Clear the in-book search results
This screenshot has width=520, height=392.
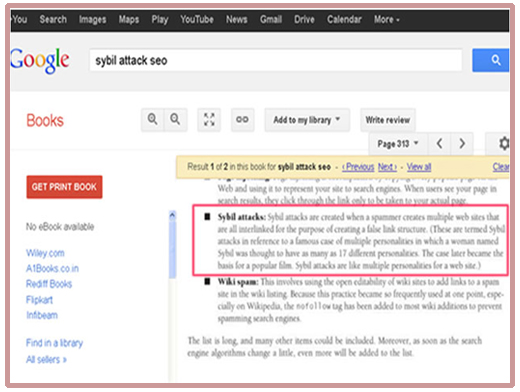coord(501,167)
